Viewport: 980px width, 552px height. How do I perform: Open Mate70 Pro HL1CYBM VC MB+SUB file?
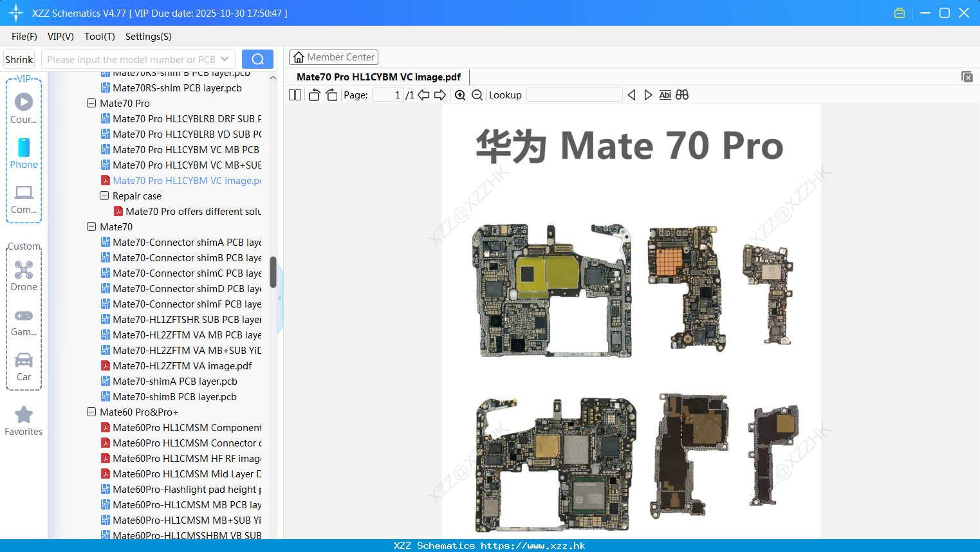click(181, 165)
